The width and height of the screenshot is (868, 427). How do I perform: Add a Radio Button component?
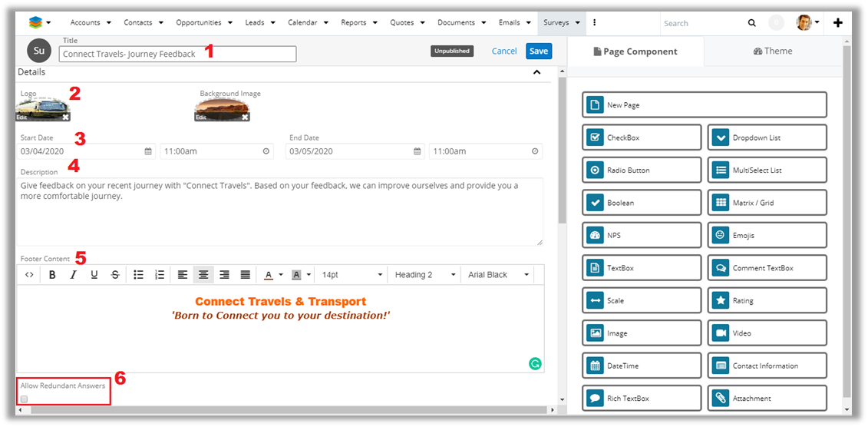(642, 170)
